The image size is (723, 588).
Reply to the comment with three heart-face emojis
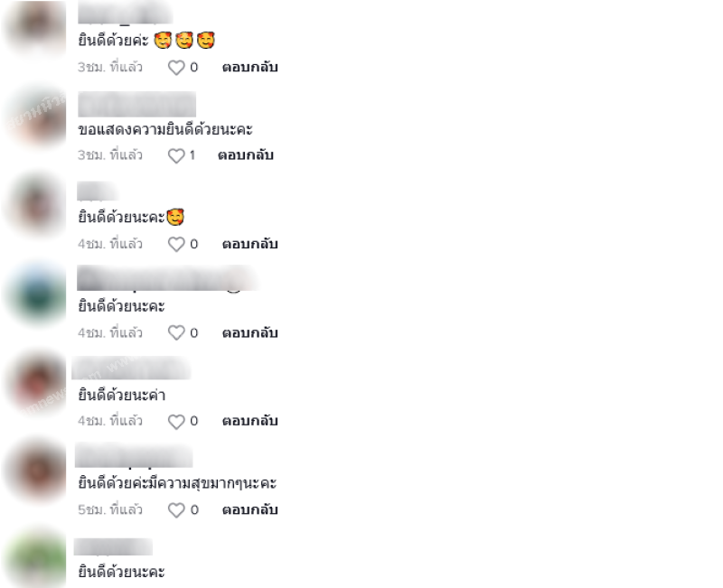(250, 67)
